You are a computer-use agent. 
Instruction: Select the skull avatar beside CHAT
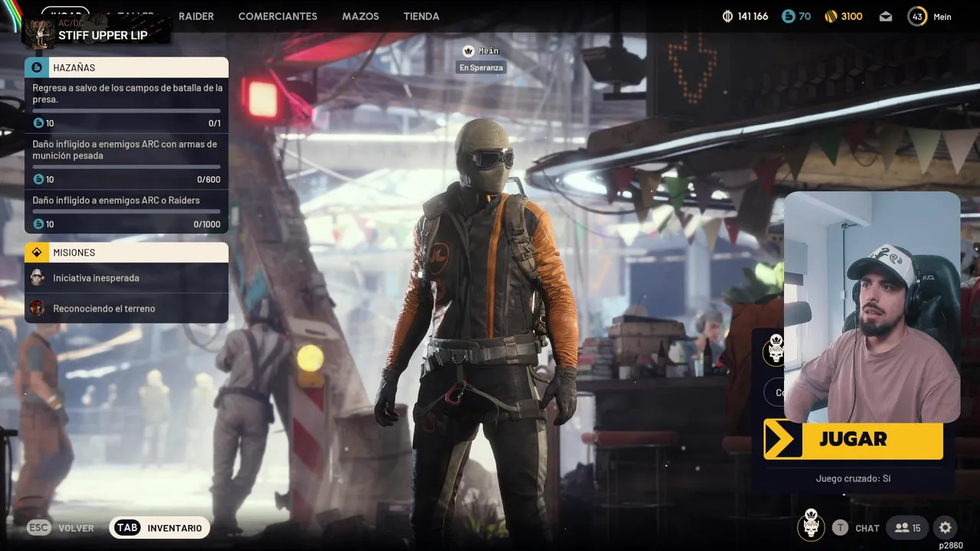[x=812, y=525]
